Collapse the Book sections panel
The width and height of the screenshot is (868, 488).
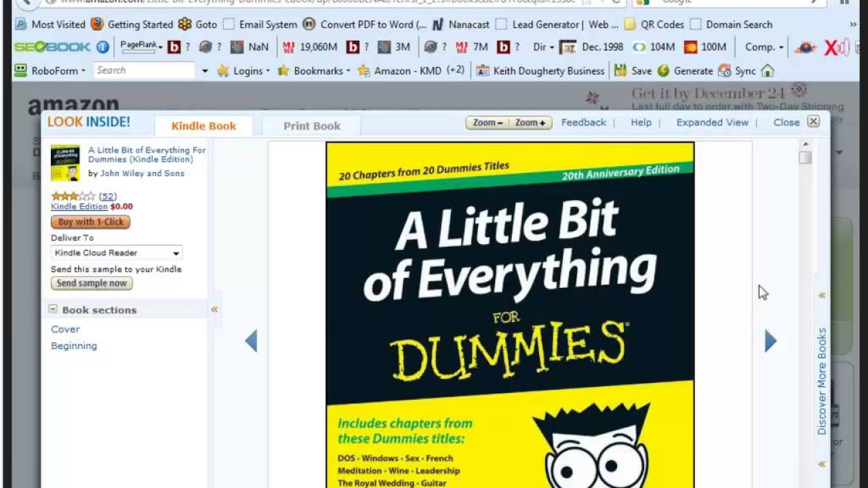click(x=53, y=309)
